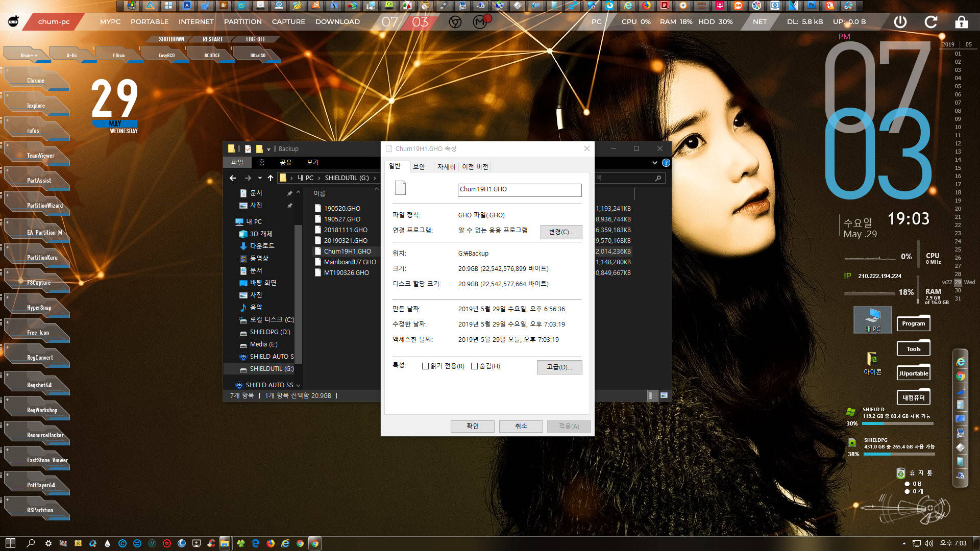
Task: Open the DOWNLOAD menu in top bar
Action: [337, 21]
